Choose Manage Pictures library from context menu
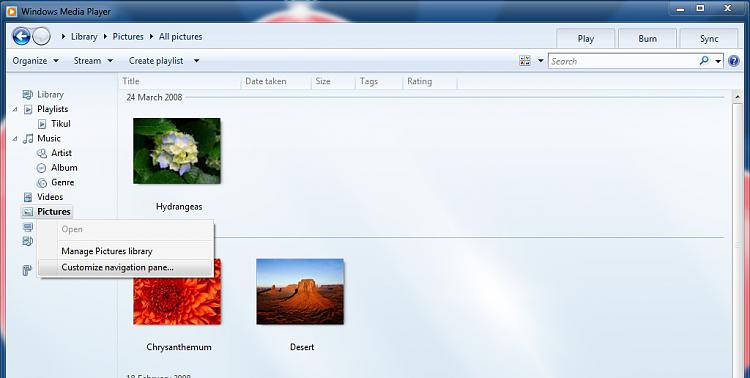Image resolution: width=750 pixels, height=378 pixels. (126, 251)
